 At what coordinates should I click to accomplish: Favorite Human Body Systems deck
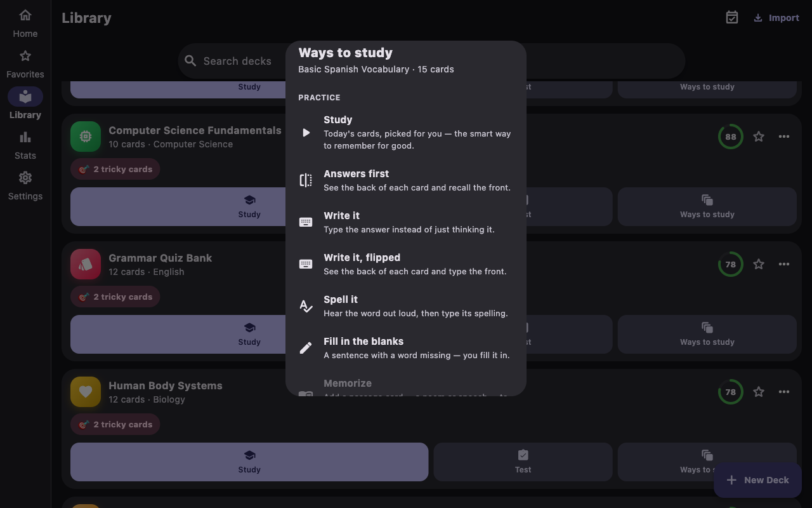point(759,392)
